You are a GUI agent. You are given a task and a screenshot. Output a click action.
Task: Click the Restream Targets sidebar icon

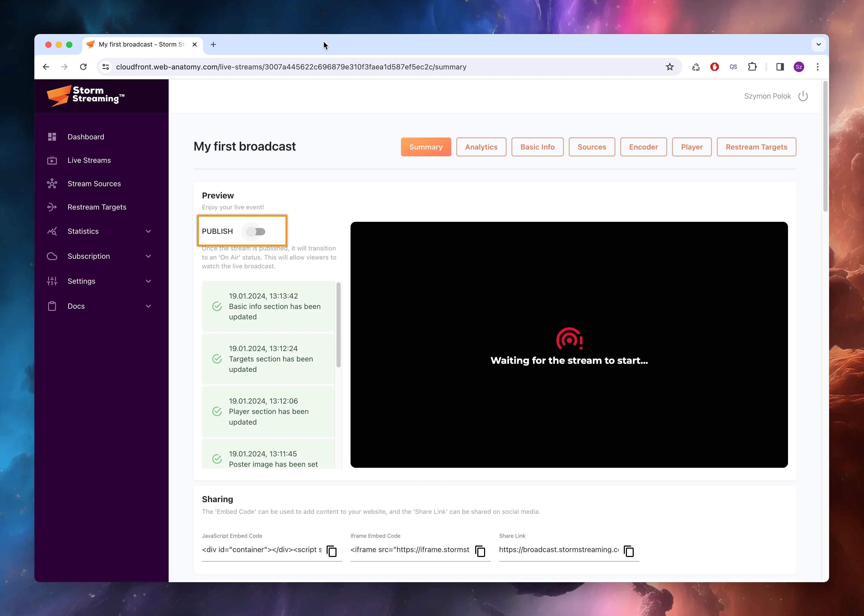pos(52,207)
